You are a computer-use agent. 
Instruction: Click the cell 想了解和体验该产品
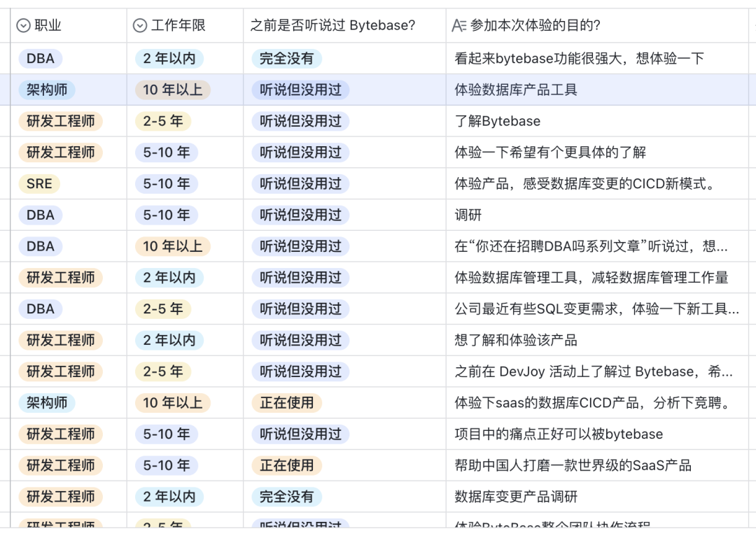[x=597, y=340]
